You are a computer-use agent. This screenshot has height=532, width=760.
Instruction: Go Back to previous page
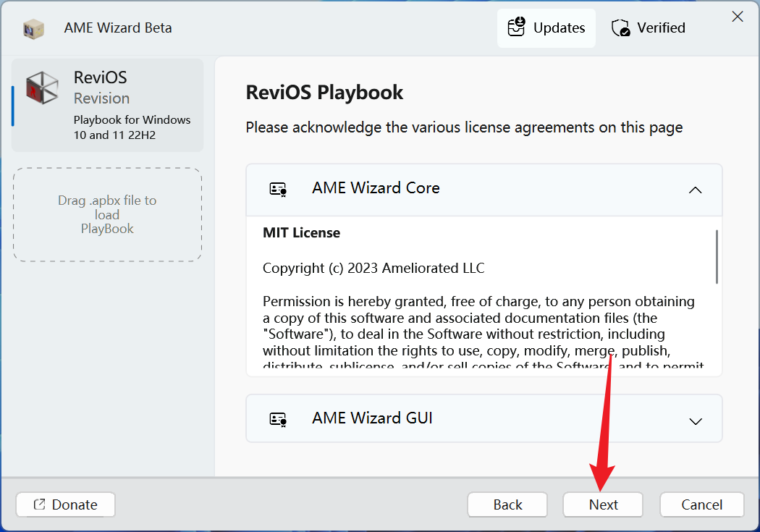pos(507,504)
